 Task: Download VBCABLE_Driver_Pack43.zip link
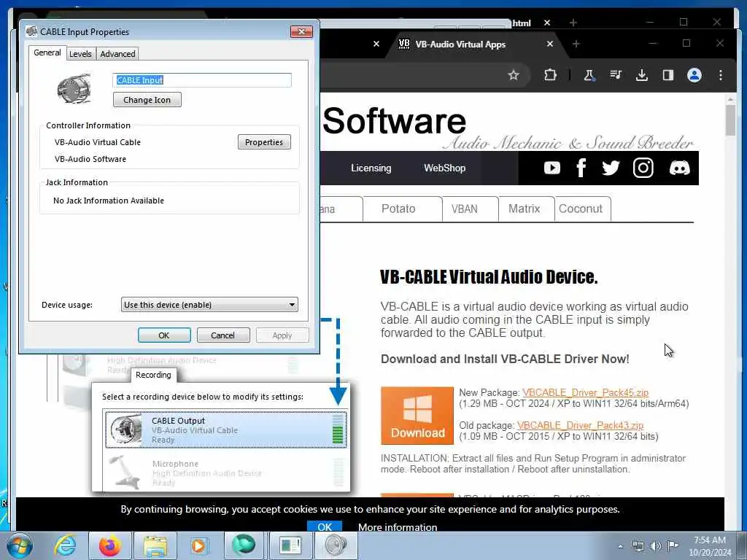(580, 425)
